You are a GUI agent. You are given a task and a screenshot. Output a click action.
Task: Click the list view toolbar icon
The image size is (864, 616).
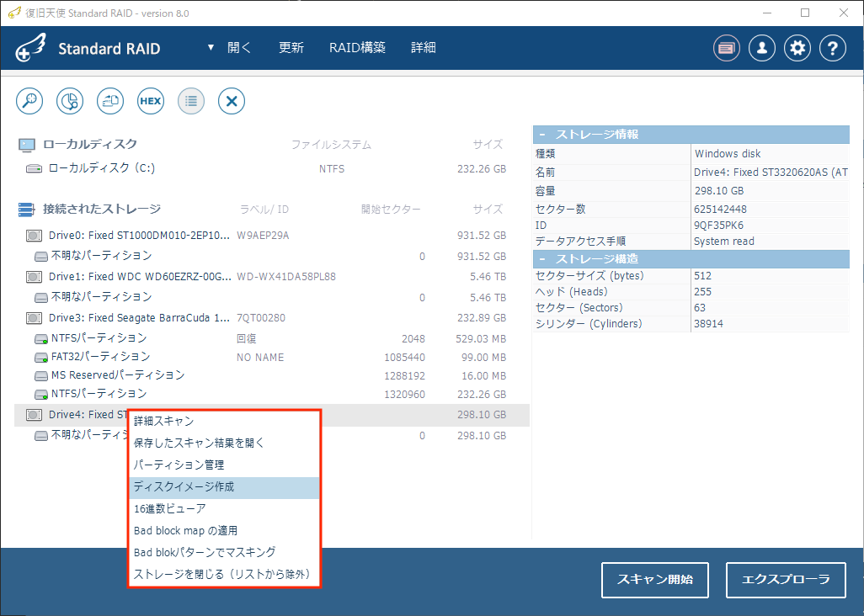point(191,101)
